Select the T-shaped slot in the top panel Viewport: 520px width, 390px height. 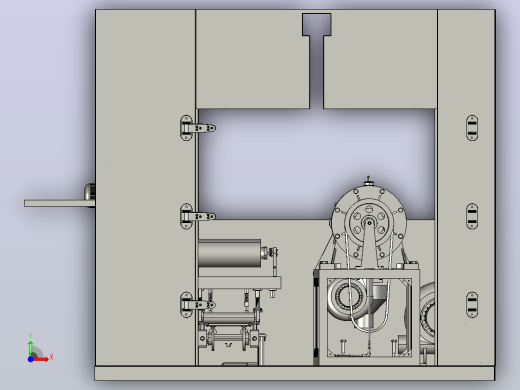click(317, 60)
